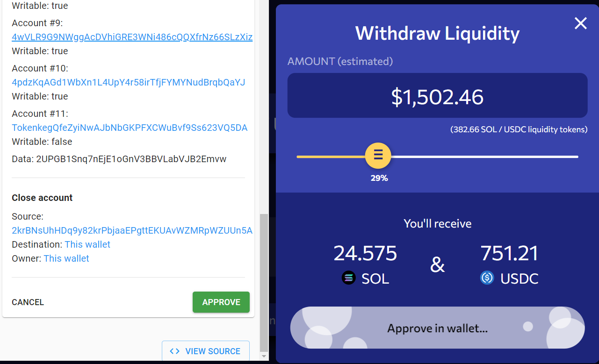Click the yellow slider handle at 29%

coord(378,156)
